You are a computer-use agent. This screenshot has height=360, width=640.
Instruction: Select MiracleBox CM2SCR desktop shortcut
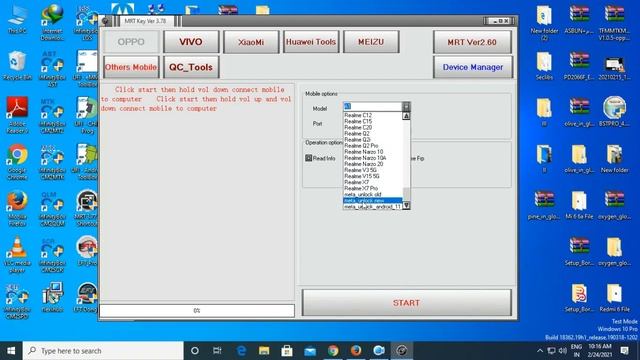(52, 255)
